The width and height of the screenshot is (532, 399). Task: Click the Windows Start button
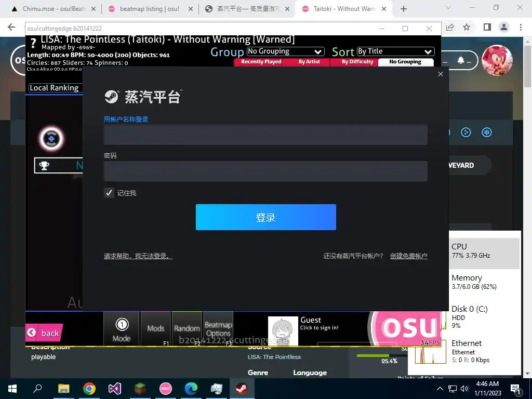pyautogui.click(x=12, y=389)
